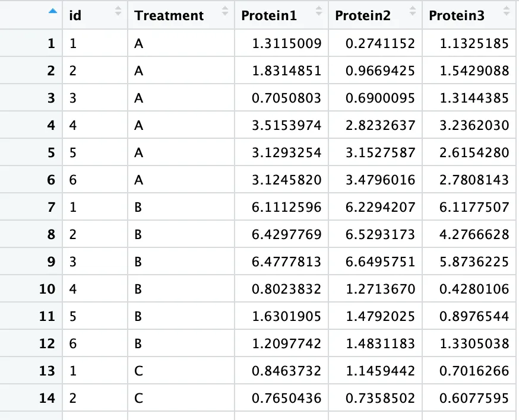Click the Protein1 cell with value 0.7650436

286,398
